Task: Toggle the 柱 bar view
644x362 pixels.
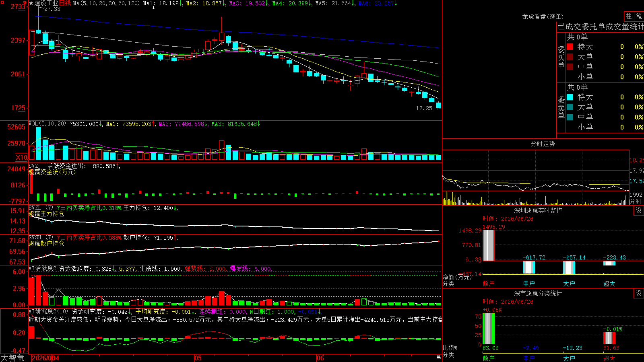Action: [629, 16]
